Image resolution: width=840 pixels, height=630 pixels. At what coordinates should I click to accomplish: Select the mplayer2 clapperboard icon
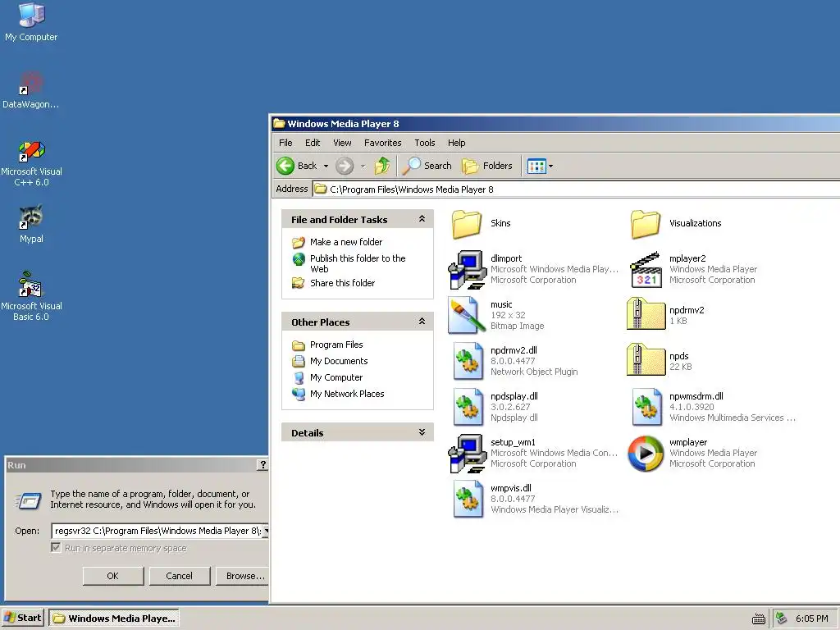tap(645, 269)
